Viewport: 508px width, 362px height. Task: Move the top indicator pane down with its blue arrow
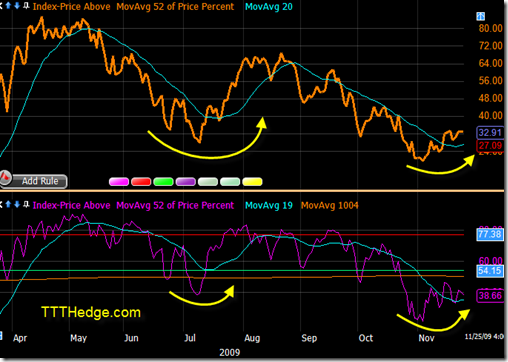tap(17, 6)
